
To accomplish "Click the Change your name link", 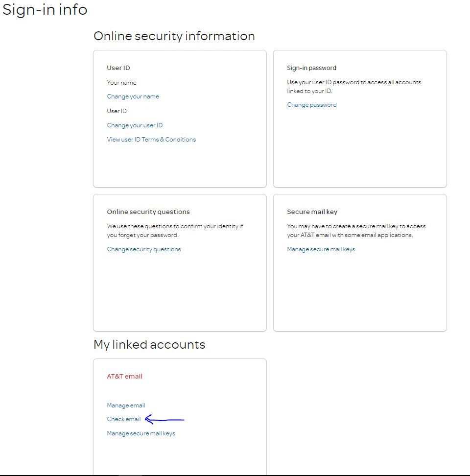I will tap(133, 96).
